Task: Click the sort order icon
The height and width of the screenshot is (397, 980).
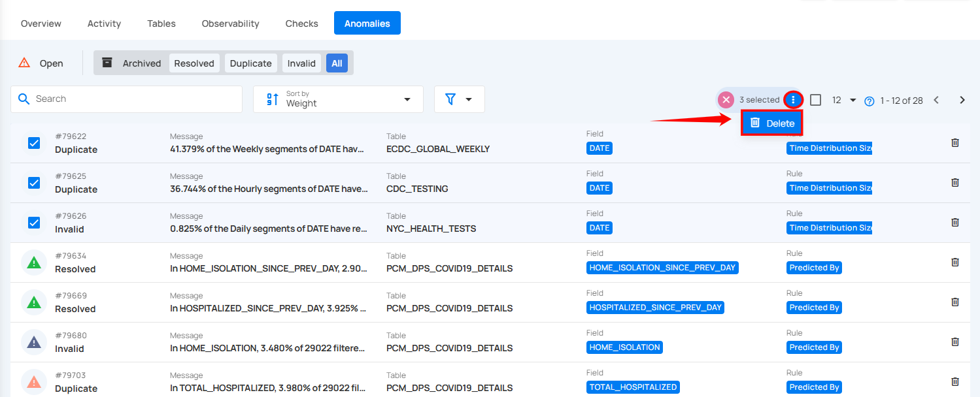Action: pos(273,99)
